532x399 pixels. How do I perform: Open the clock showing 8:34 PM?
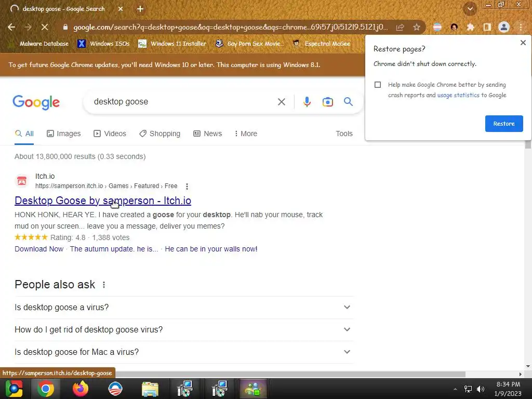pos(508,389)
